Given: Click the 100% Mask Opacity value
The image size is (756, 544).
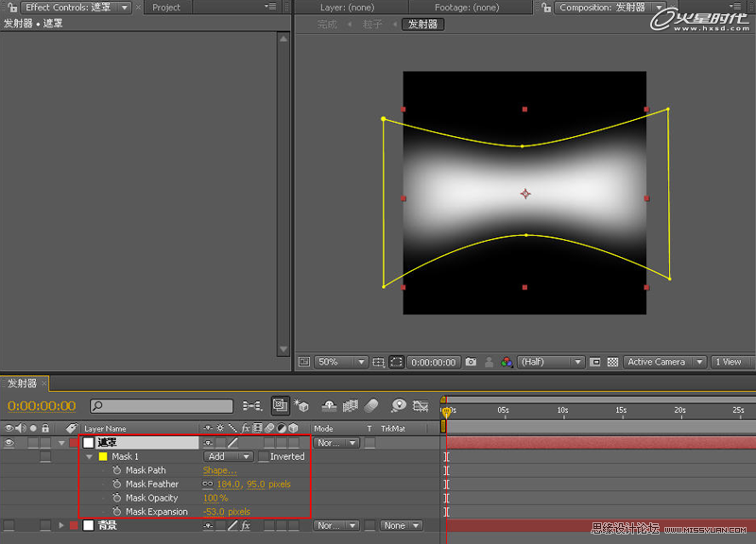Looking at the screenshot, I should coord(215,498).
